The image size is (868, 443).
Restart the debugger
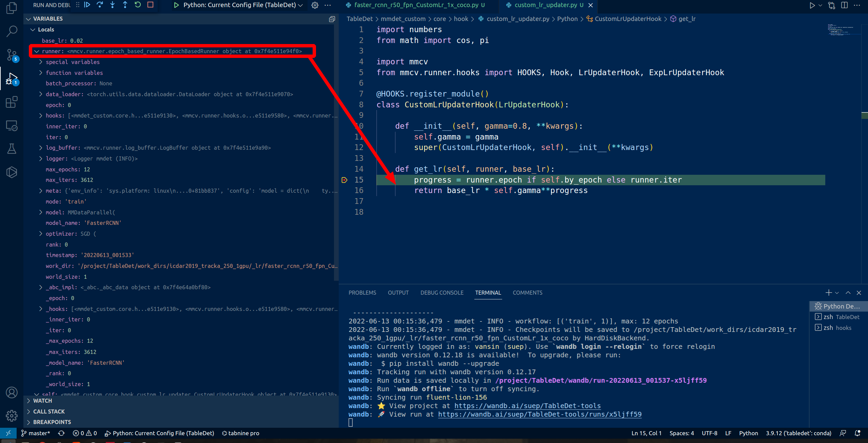pos(137,5)
